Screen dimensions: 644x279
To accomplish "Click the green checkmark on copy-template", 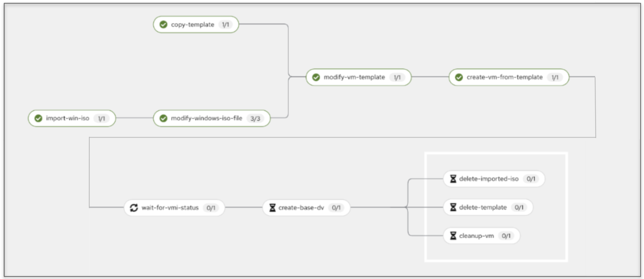I will (163, 25).
